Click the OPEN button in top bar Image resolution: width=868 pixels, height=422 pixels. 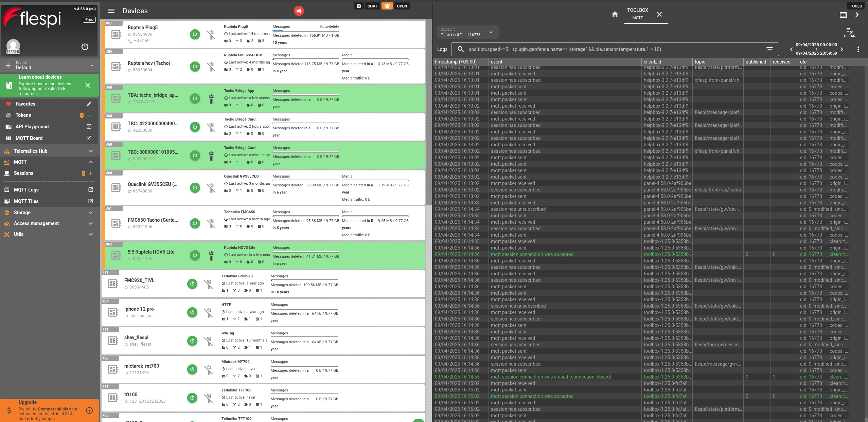click(x=402, y=6)
